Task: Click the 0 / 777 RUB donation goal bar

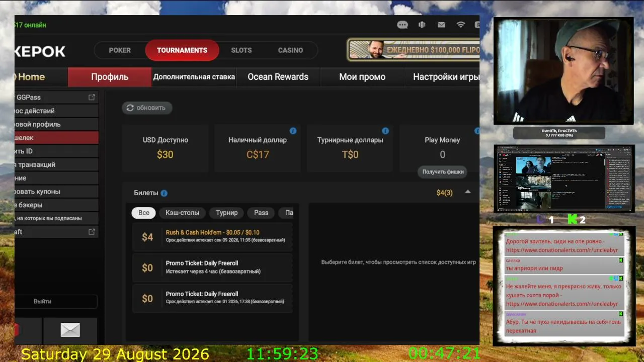Action: [559, 133]
